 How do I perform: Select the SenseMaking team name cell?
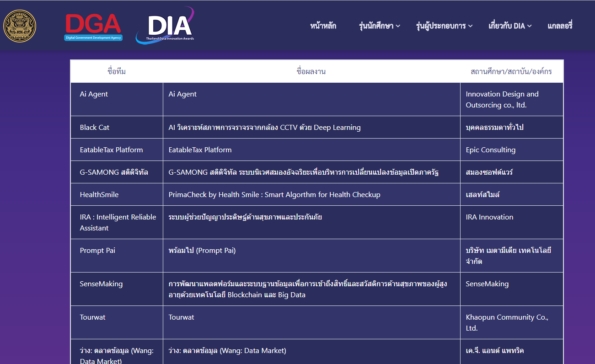coord(117,289)
